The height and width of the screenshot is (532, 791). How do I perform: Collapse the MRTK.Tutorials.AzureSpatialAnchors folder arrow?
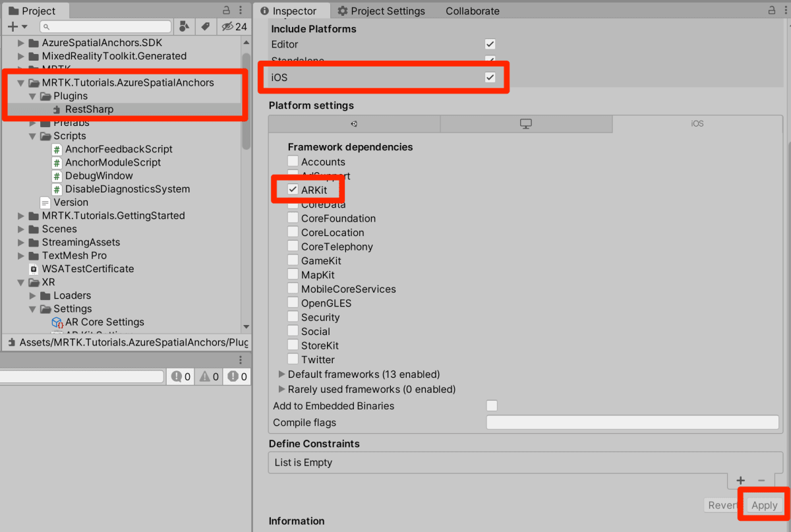coord(21,83)
